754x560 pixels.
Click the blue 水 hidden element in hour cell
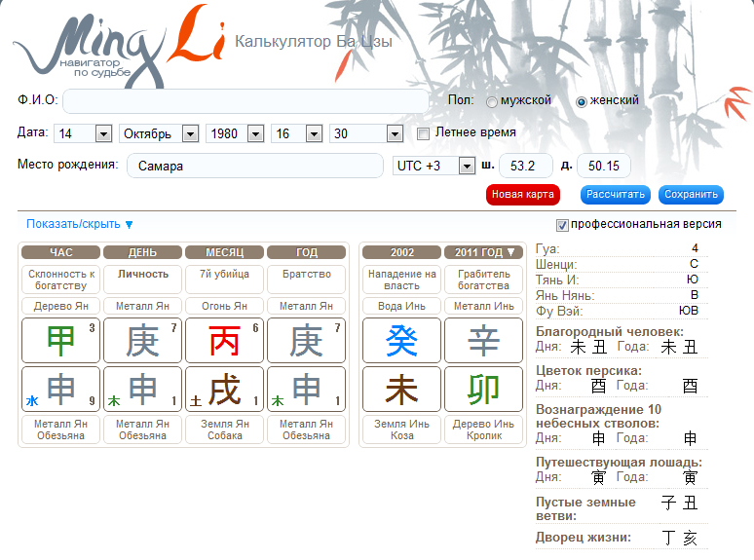pos(32,401)
